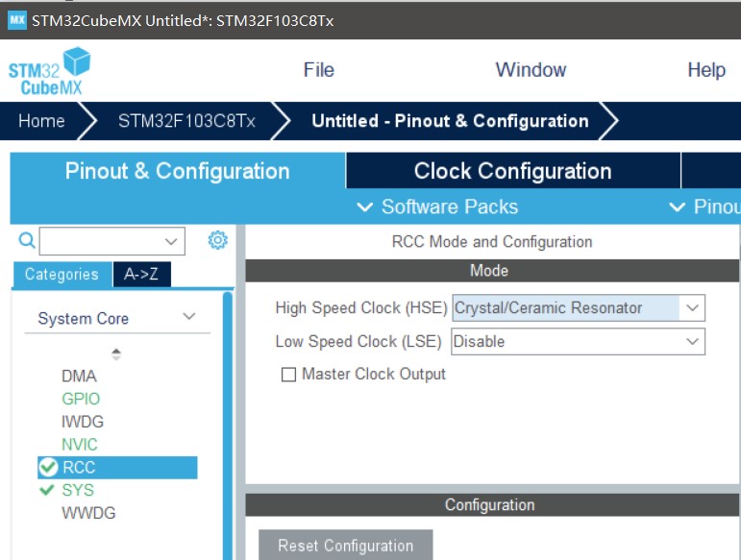Screen dimensions: 741x560
Task: Select WWDG in System Core list
Action: (x=88, y=513)
